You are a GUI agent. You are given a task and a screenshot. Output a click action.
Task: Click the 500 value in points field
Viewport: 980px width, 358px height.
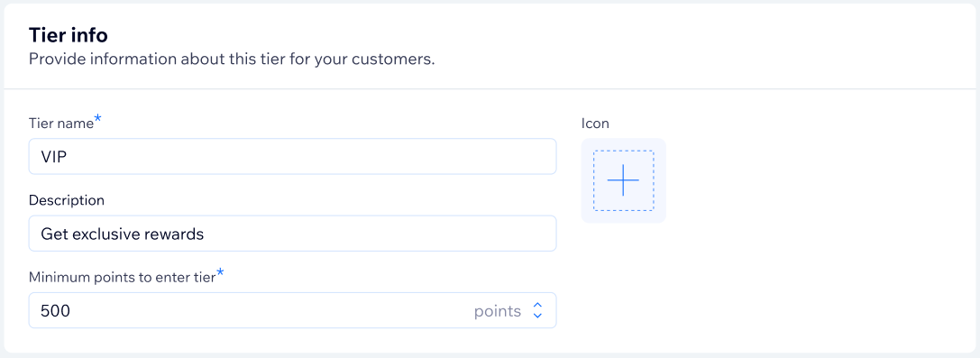55,311
